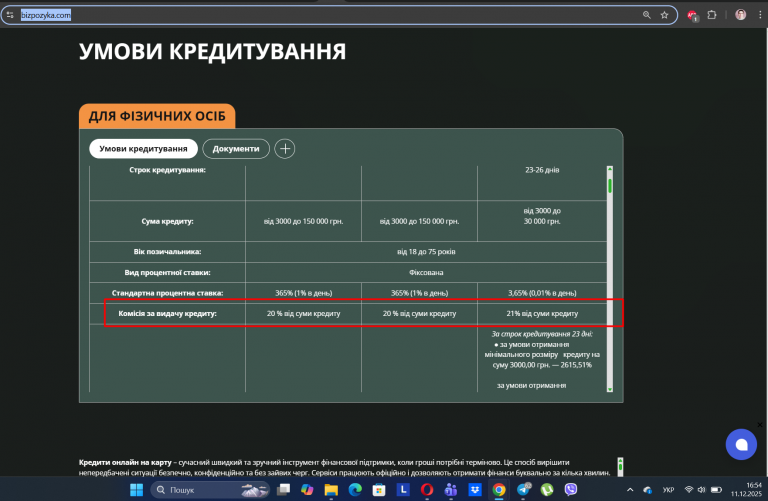This screenshot has width=768, height=501.
Task: Bookmark this page with the star icon
Action: (x=664, y=15)
